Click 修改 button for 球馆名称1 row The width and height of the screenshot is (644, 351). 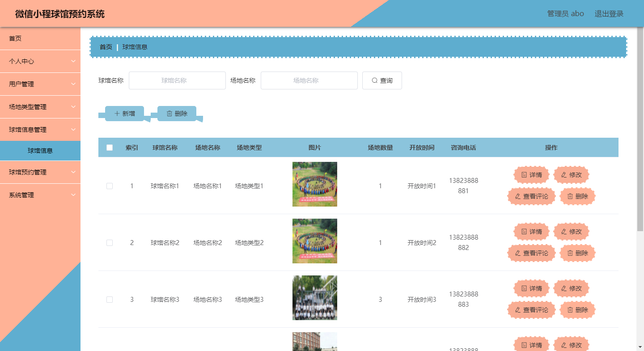[x=571, y=175]
